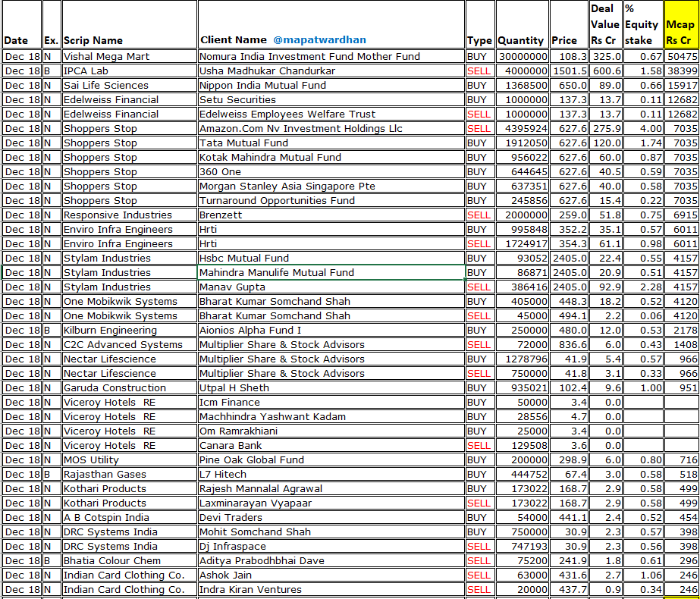Select equity stake 4.00 cell
This screenshot has width=700, height=599.
pyautogui.click(x=643, y=129)
